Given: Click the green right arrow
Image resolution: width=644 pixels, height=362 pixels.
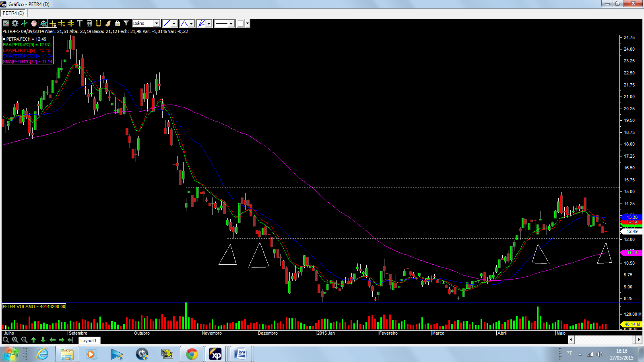Looking at the screenshot, I should [62, 340].
